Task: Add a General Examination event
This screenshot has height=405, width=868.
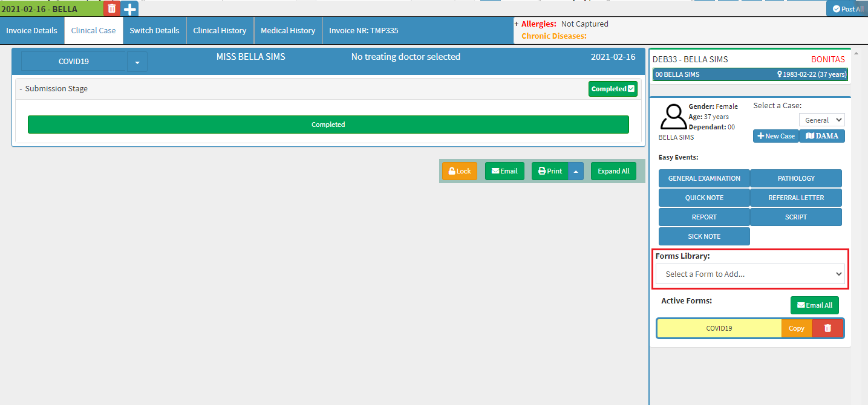Action: coord(704,178)
